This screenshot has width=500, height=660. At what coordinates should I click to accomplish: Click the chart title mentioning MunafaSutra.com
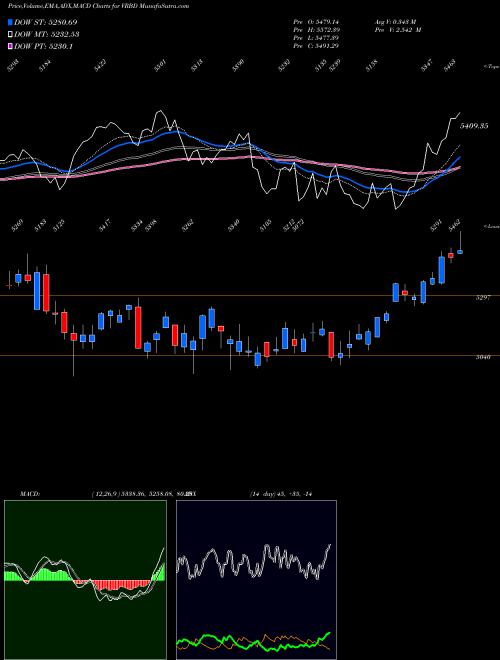pos(98,6)
